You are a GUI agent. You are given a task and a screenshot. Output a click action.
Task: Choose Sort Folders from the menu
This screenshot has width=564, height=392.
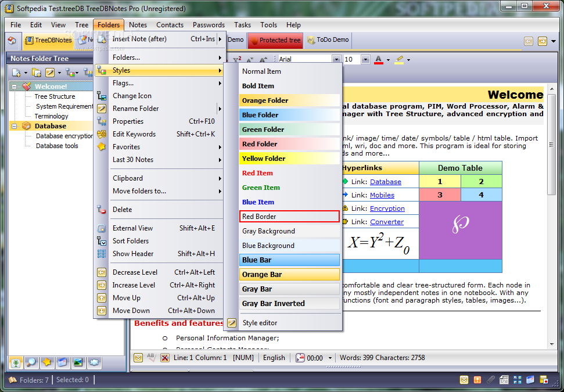[159, 240]
